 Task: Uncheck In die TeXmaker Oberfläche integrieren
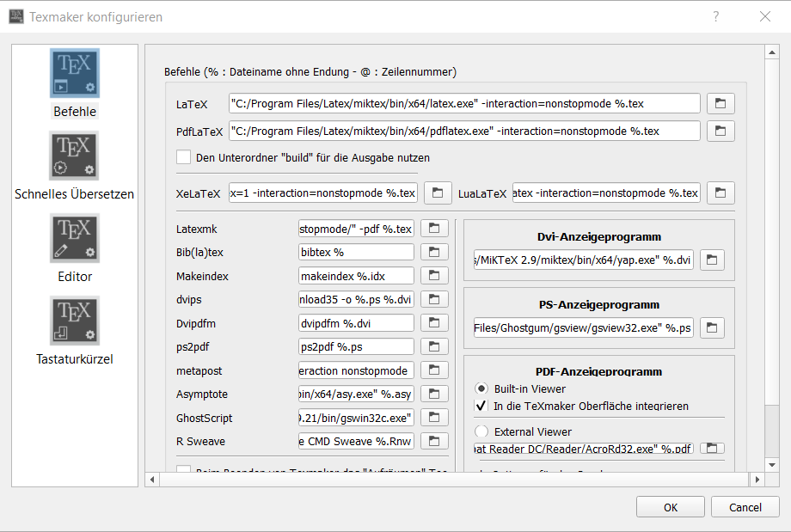click(481, 406)
